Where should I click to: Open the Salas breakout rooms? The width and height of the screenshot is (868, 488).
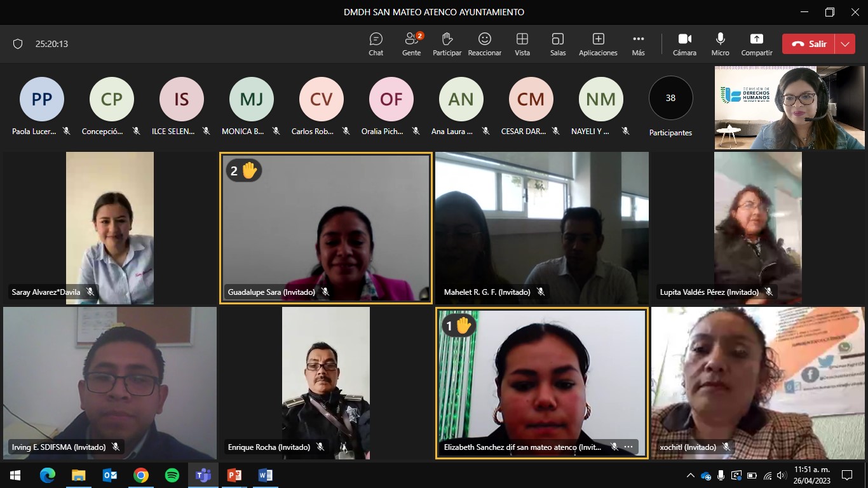tap(558, 44)
